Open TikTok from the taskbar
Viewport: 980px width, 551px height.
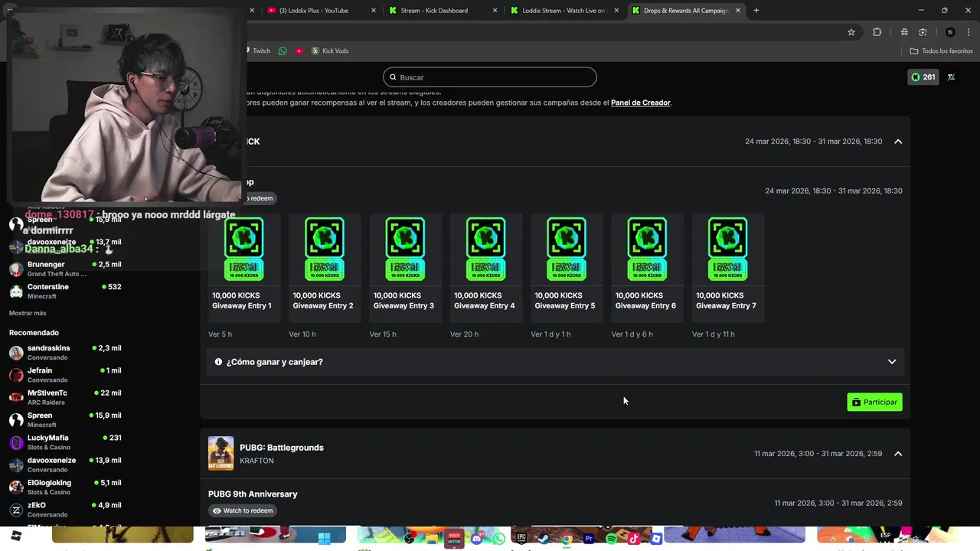pyautogui.click(x=633, y=539)
